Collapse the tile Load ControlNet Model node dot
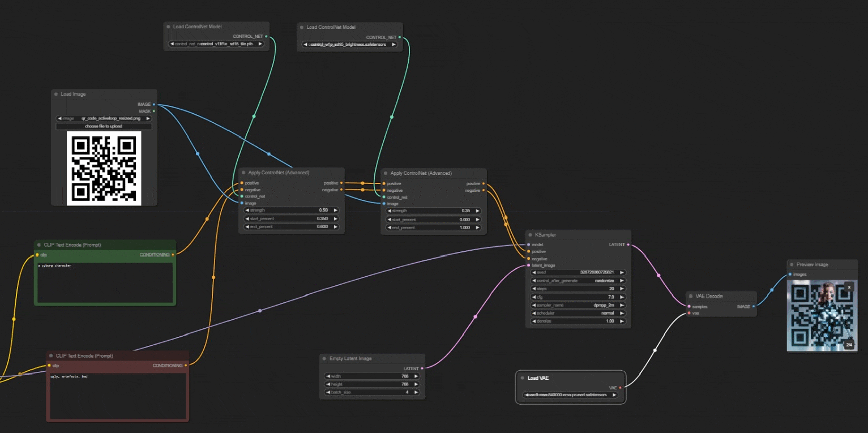Screen dimensions: 868x433 pyautogui.click(x=168, y=27)
